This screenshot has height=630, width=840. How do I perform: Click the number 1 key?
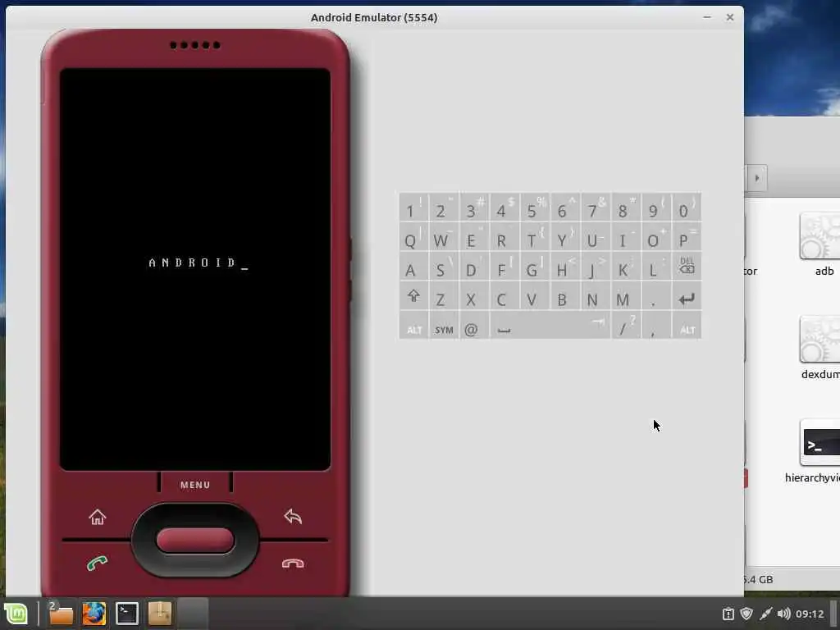[413, 208]
